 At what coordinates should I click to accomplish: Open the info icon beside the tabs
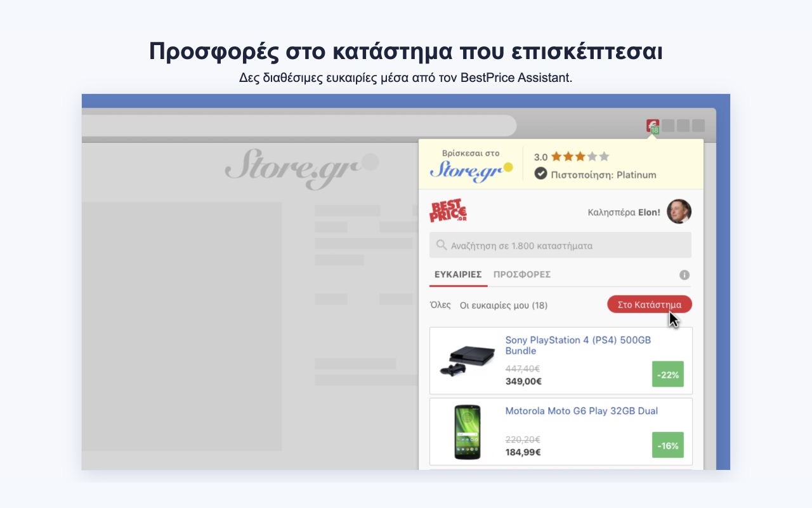684,275
